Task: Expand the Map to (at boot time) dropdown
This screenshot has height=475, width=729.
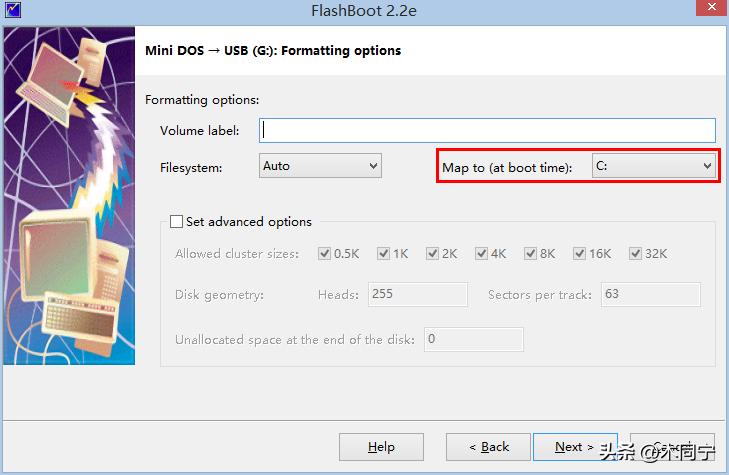Action: (x=653, y=166)
